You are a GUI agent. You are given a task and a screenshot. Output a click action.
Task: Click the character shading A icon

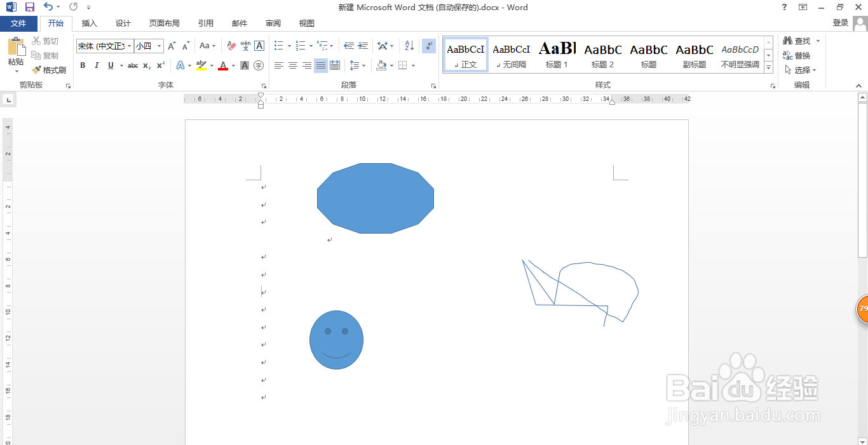click(x=245, y=65)
